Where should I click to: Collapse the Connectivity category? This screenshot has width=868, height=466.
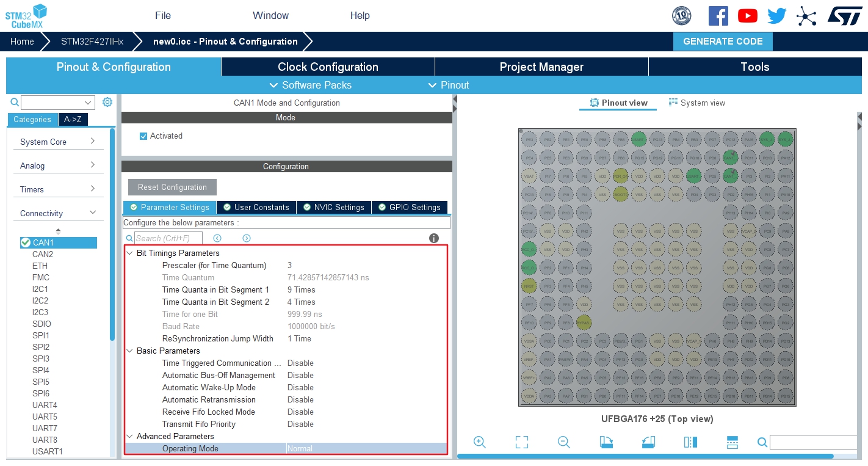58,213
